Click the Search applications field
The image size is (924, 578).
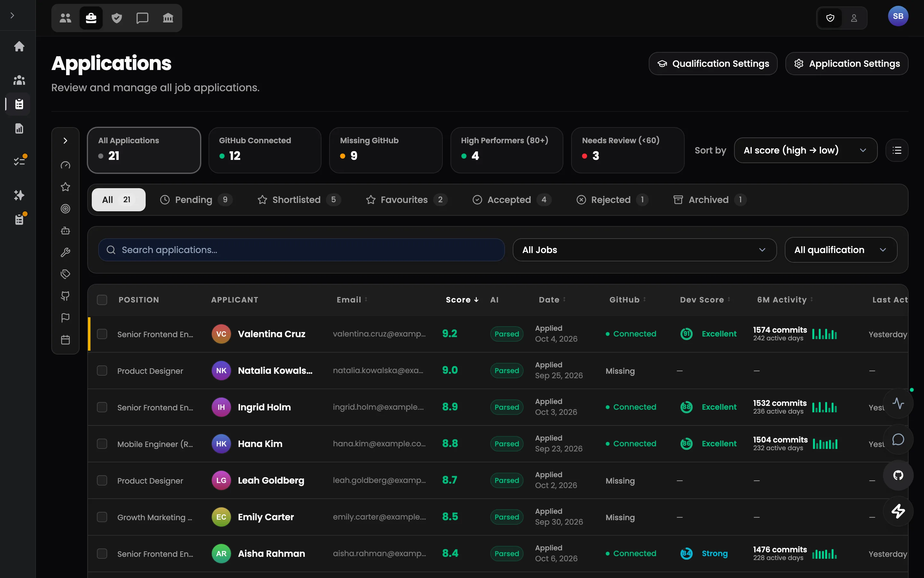(x=301, y=250)
